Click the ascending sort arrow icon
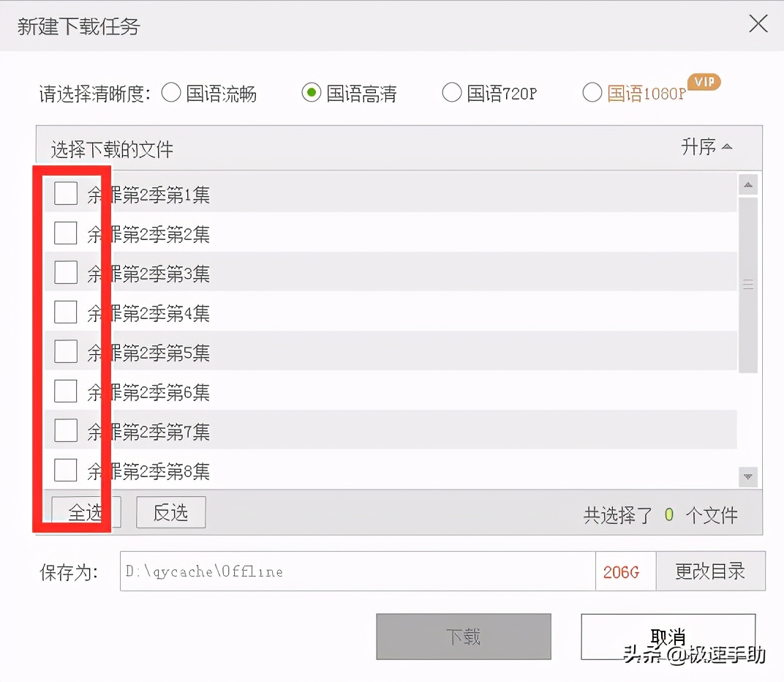This screenshot has height=682, width=784. pyautogui.click(x=727, y=146)
